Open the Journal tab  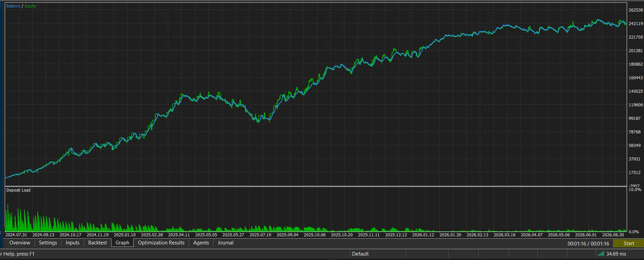pyautogui.click(x=226, y=243)
